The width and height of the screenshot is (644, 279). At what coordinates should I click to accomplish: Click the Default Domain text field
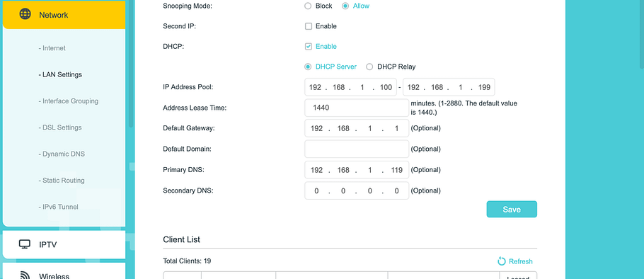357,149
